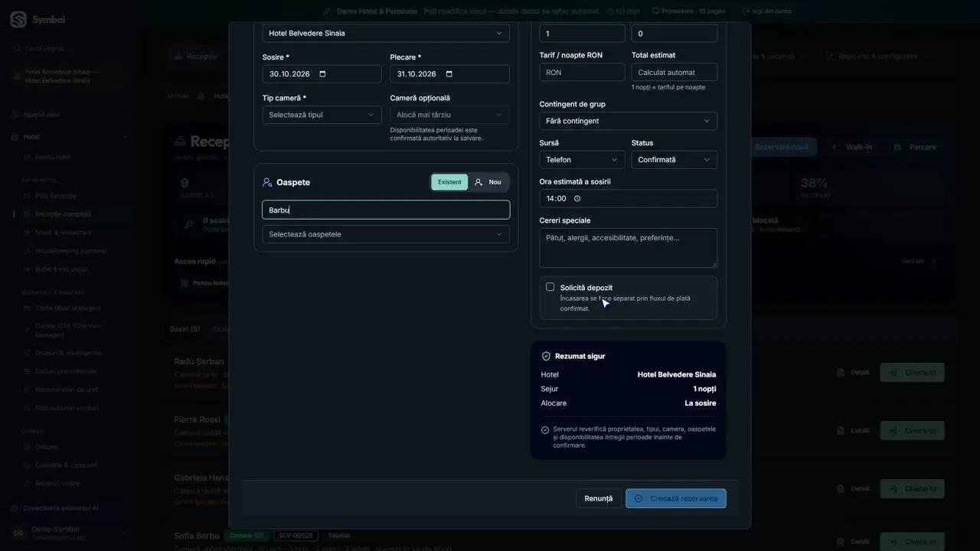The width and height of the screenshot is (980, 551).
Task: Click Detalii icon for Pierre Rossi row
Action: point(842,430)
